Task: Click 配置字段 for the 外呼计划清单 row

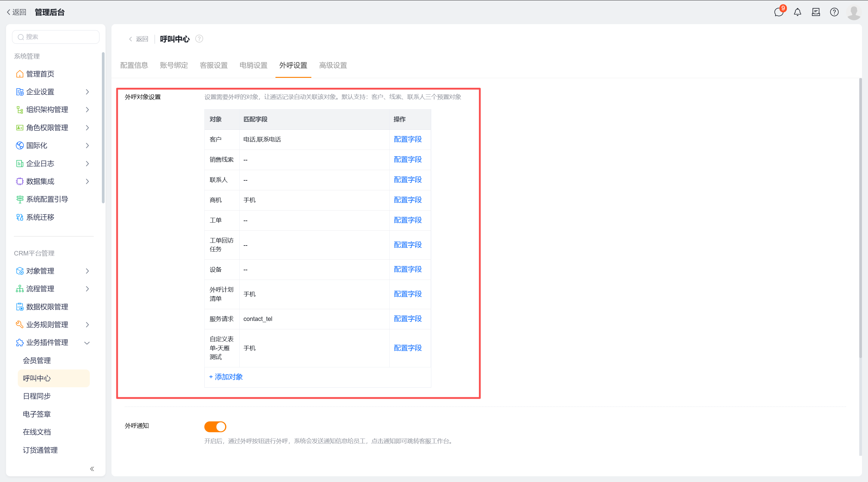Action: 408,294
